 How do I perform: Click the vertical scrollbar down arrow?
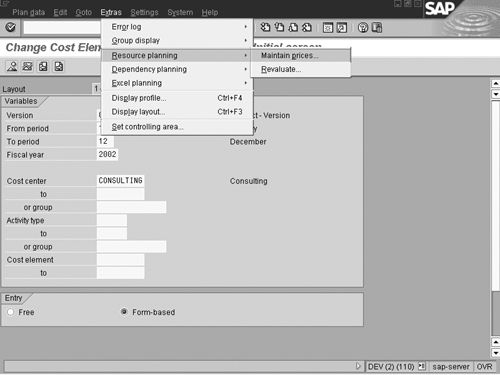[496, 353]
